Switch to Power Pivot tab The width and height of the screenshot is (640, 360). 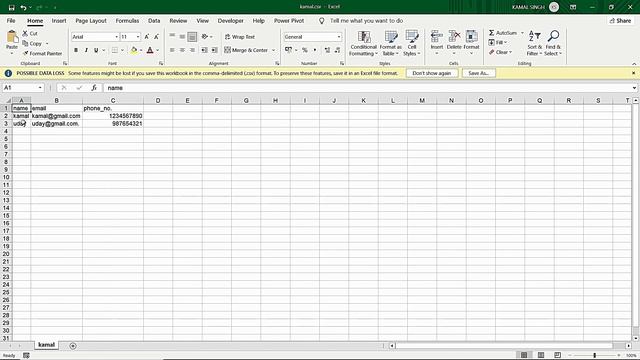click(x=289, y=20)
